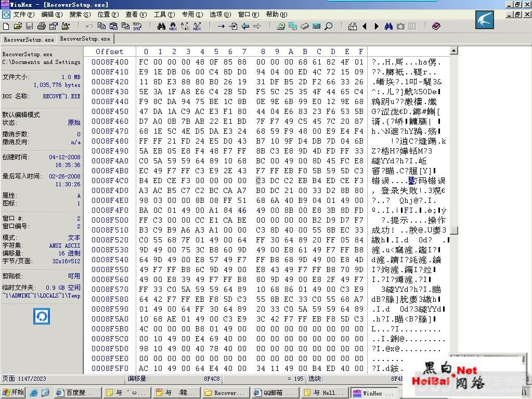Screen dimensions: 532x399
Task: Find hex values with binoculars HEX icon
Action: (x=173, y=26)
